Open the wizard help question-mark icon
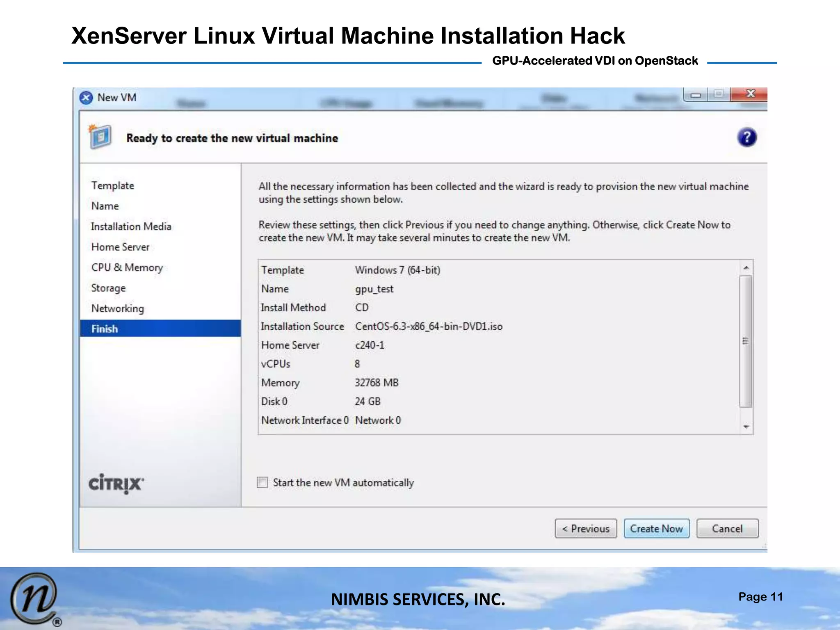 tap(746, 137)
